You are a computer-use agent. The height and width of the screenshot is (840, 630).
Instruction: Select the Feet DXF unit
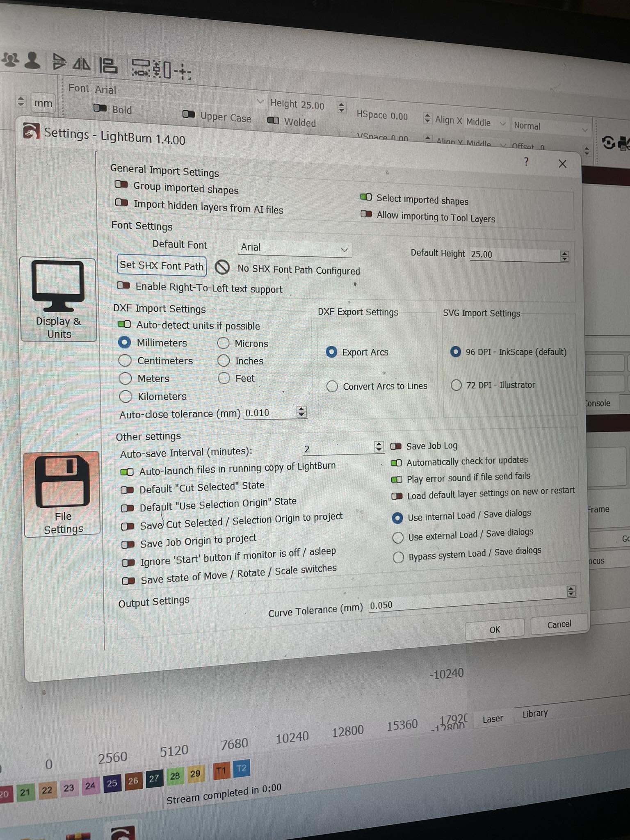[224, 378]
